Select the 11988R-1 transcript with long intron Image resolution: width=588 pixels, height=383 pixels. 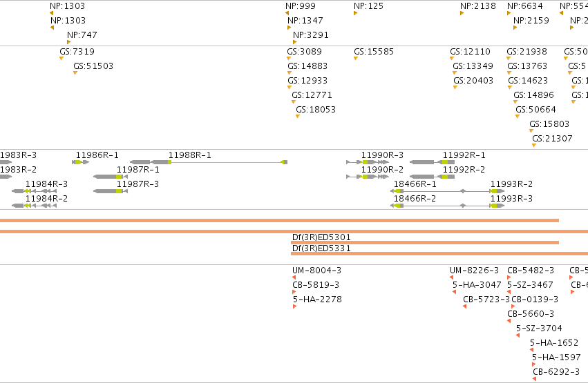(209, 162)
